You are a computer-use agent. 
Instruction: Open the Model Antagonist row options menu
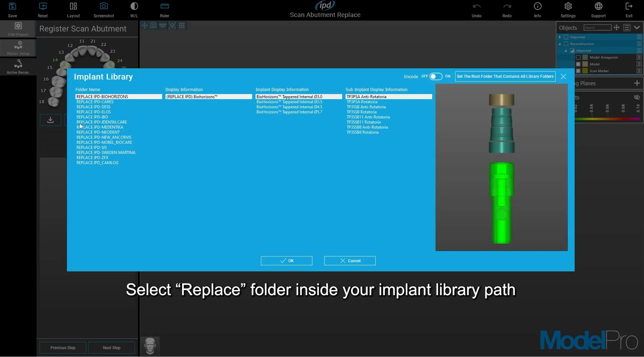coord(639,58)
